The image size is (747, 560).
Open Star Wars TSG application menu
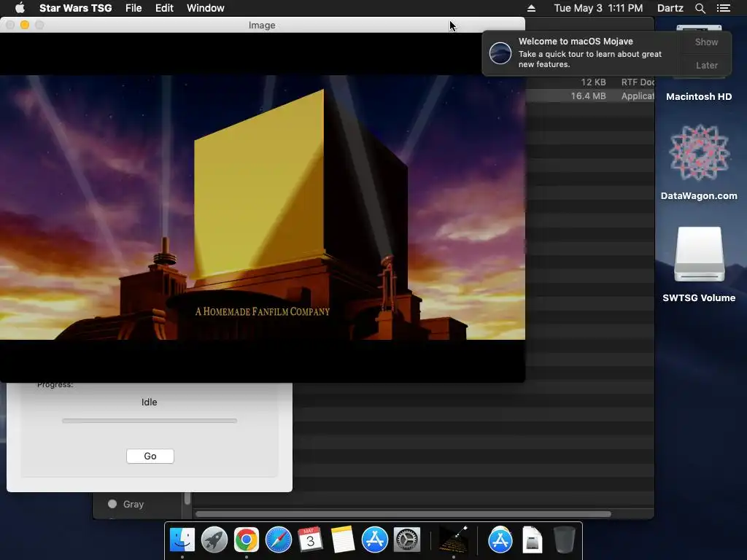tap(75, 8)
